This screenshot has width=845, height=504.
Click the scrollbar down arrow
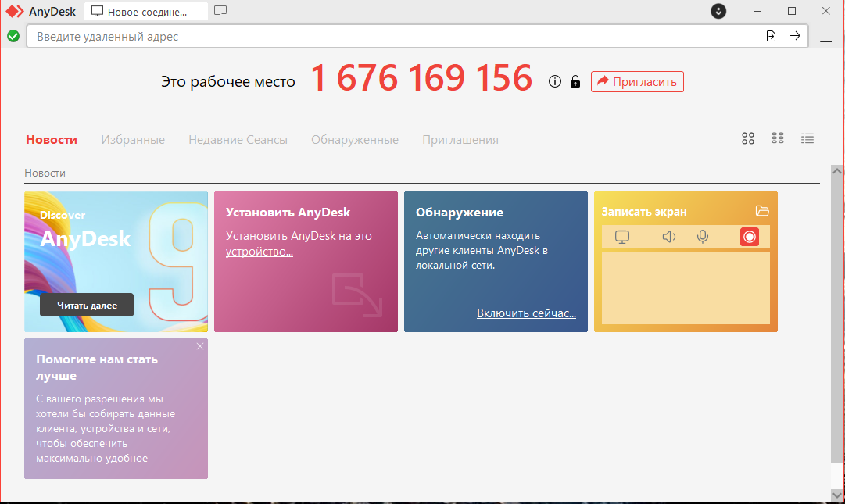[837, 495]
